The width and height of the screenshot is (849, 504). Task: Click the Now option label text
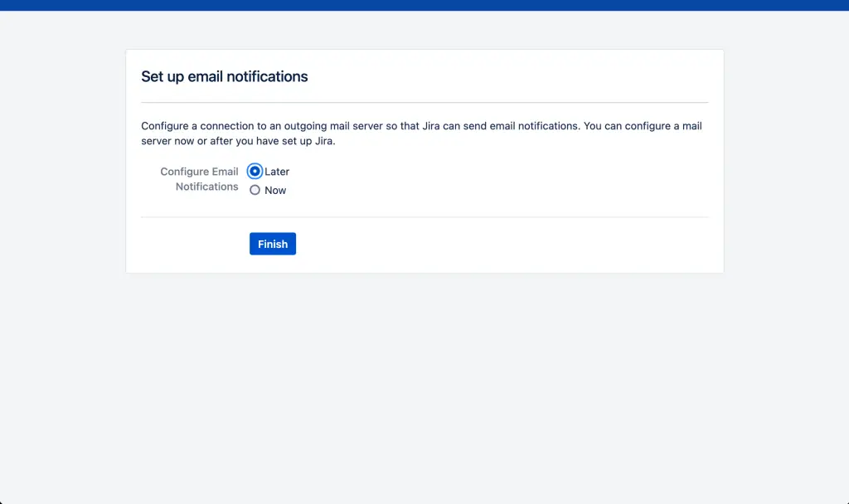274,190
